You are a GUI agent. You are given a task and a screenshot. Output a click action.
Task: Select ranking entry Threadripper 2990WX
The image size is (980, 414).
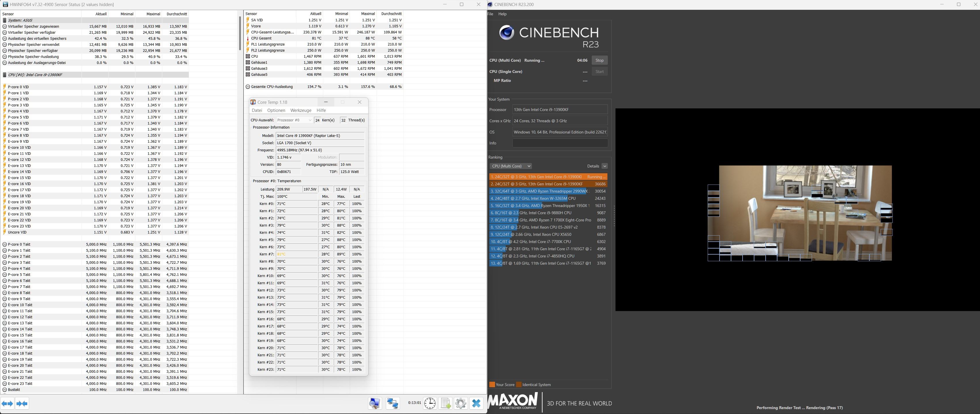548,191
